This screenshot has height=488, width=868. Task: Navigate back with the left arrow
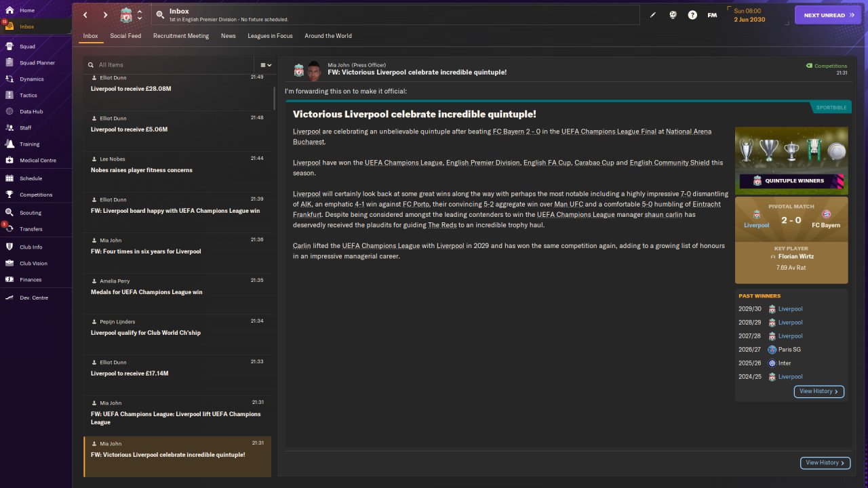[x=85, y=15]
